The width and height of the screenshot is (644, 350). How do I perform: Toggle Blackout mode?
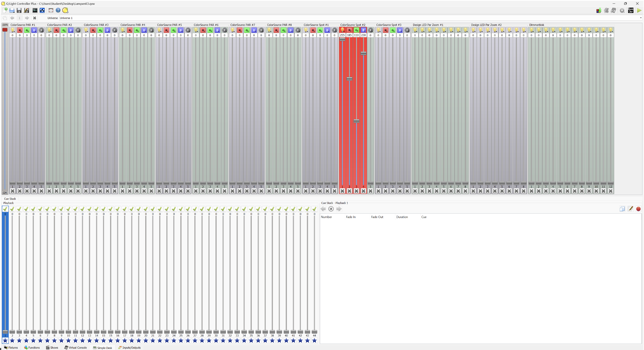click(x=631, y=10)
